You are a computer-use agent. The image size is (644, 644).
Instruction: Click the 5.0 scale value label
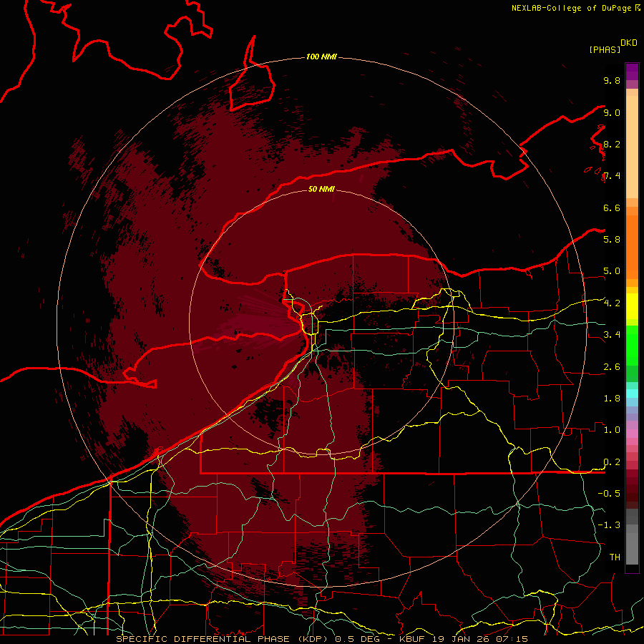[612, 271]
